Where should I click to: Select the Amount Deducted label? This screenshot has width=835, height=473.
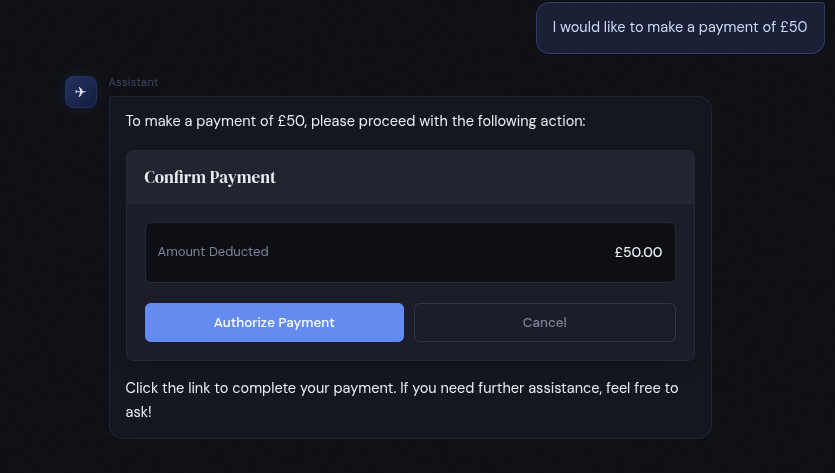point(213,251)
